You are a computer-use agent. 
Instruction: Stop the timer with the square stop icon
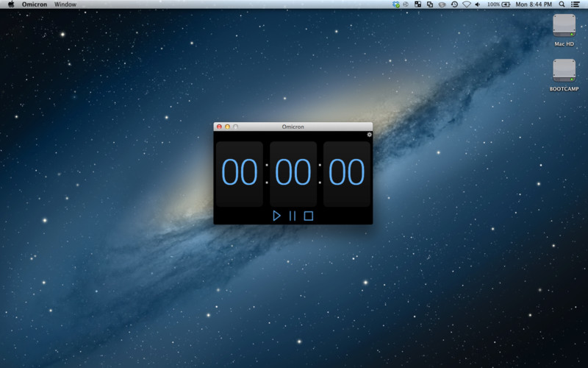pos(309,216)
